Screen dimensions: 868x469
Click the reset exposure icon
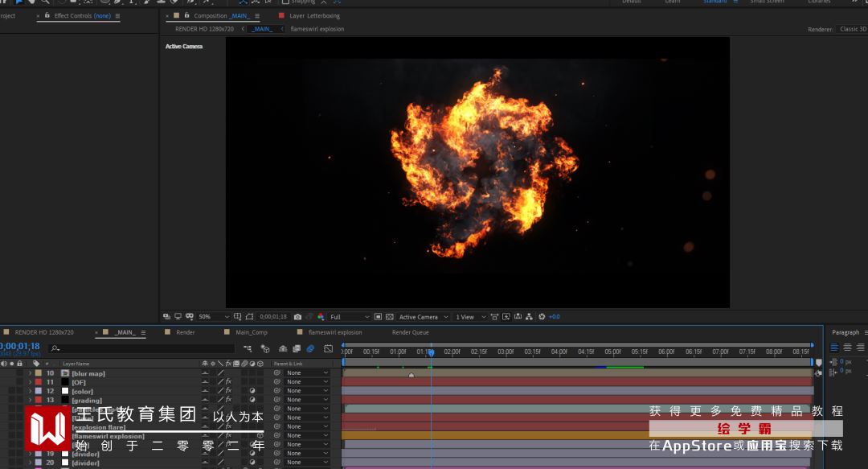(542, 317)
